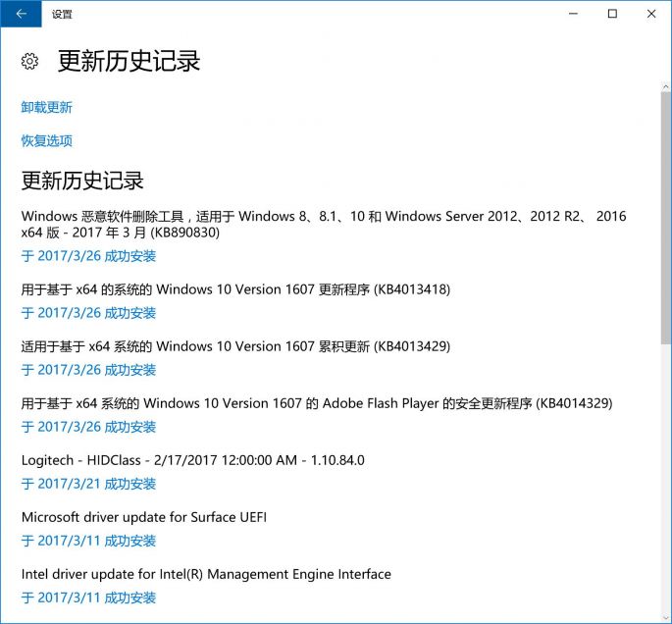The image size is (672, 624).
Task: Maximize the 设置 window
Action: 612,14
